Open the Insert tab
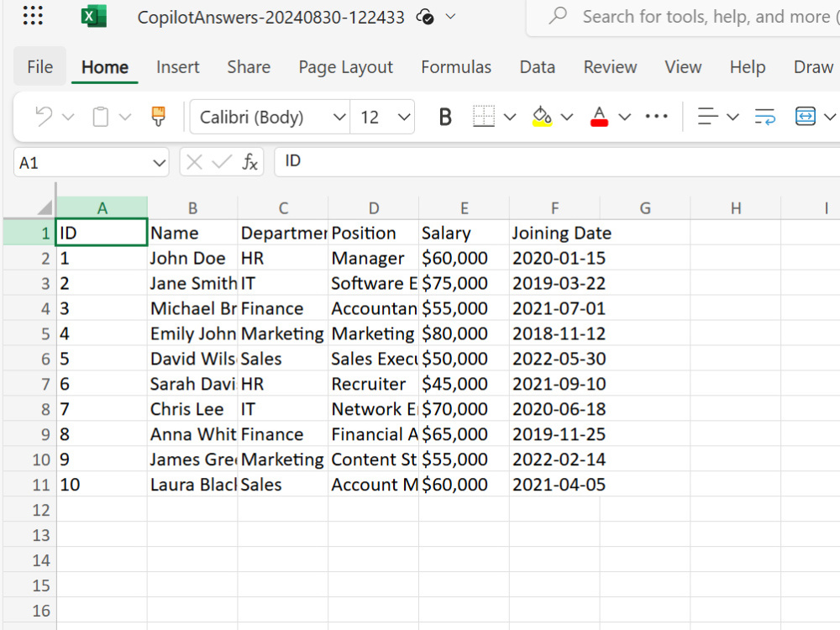 (x=178, y=67)
